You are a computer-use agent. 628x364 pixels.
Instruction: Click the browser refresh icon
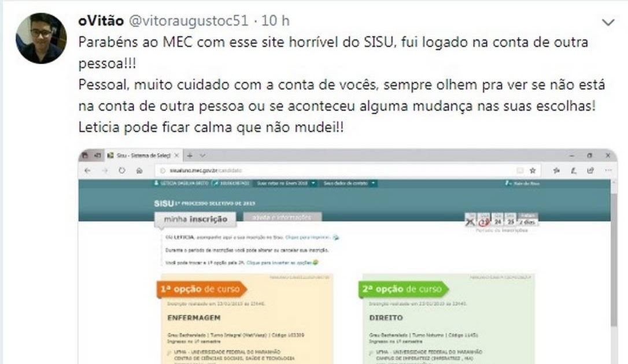pyautogui.click(x=122, y=170)
